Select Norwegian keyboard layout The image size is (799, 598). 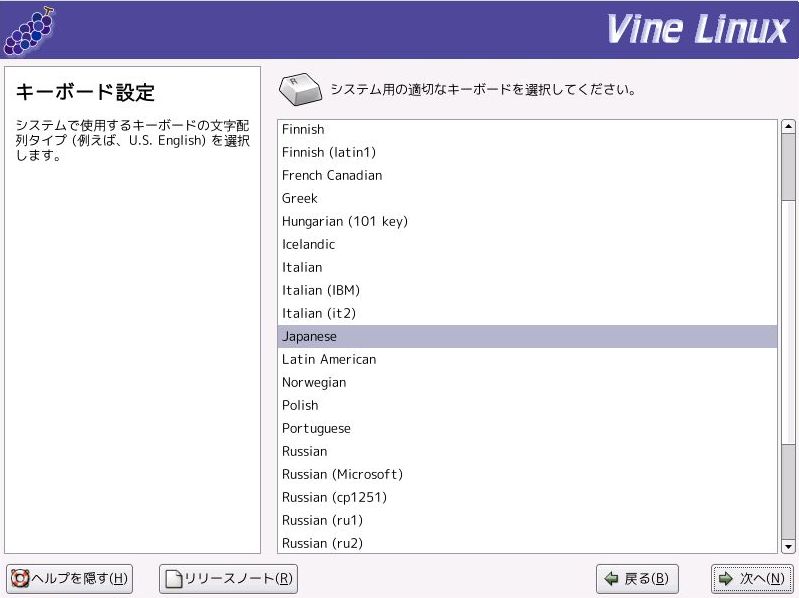[527, 382]
